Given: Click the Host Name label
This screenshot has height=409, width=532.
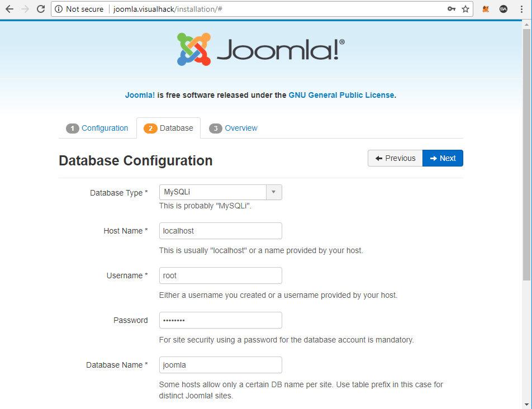Looking at the screenshot, I should coord(126,231).
